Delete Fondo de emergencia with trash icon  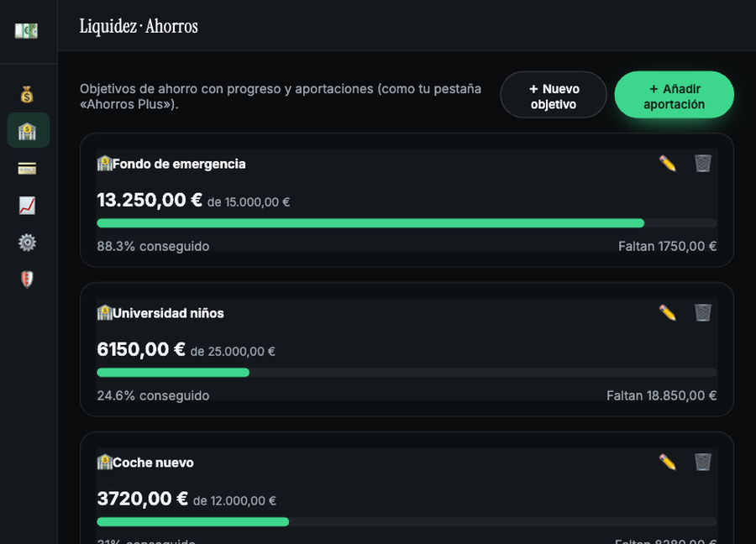[703, 164]
